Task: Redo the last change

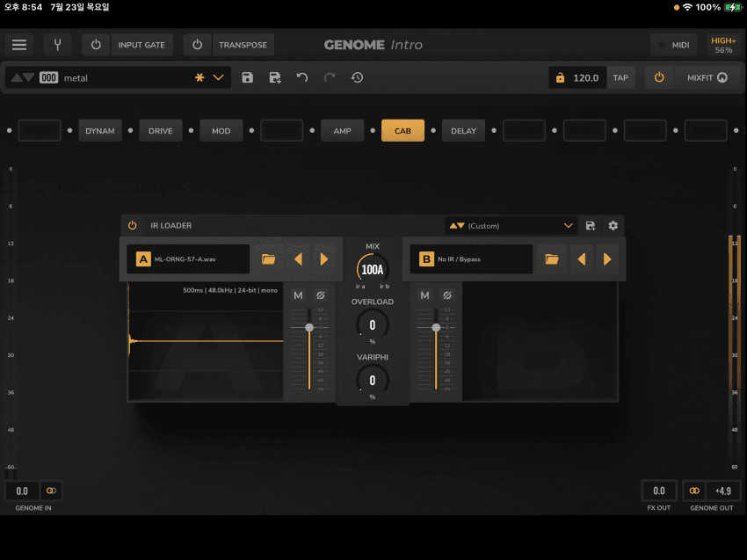Action: pos(330,77)
